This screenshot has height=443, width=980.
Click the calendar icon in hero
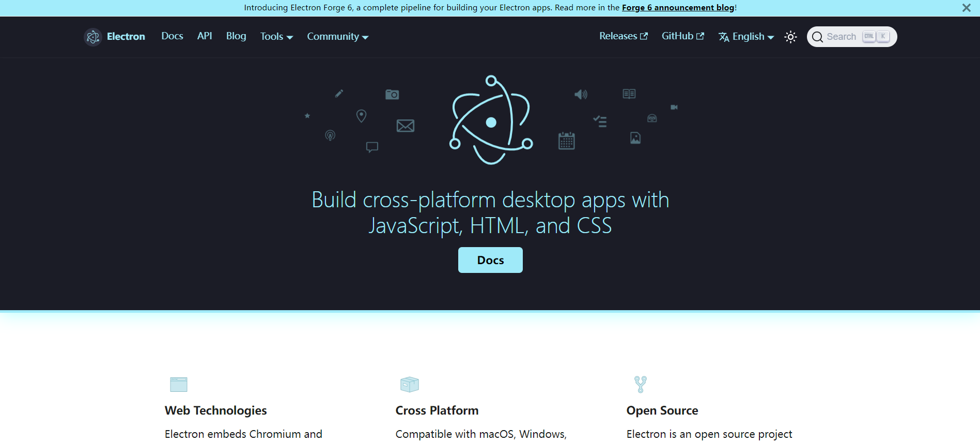click(567, 141)
